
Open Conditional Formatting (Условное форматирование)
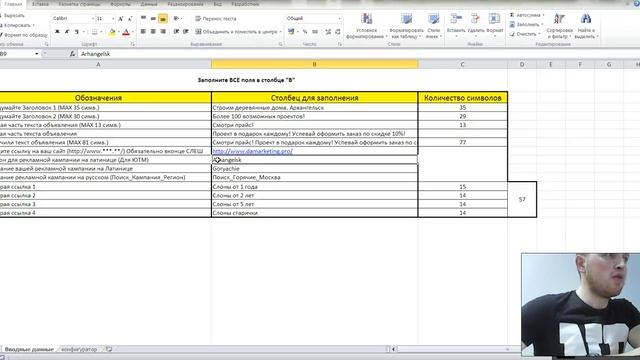click(367, 26)
